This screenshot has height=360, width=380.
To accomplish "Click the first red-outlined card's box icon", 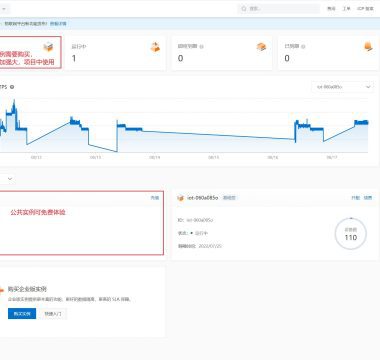I will [x=48, y=47].
